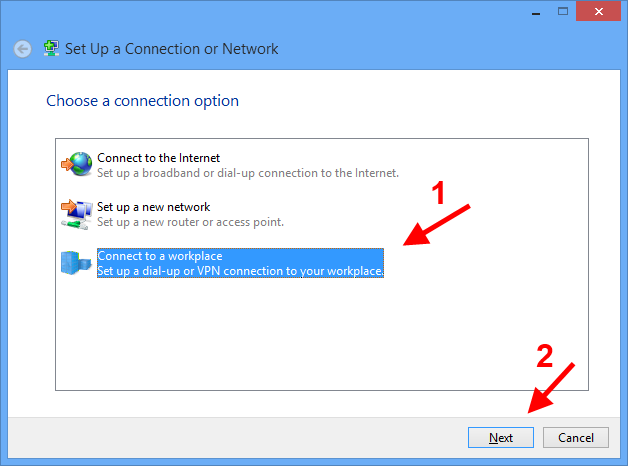Image resolution: width=628 pixels, height=466 pixels.
Task: Dismiss the wizard with the Cancel button
Action: [576, 437]
